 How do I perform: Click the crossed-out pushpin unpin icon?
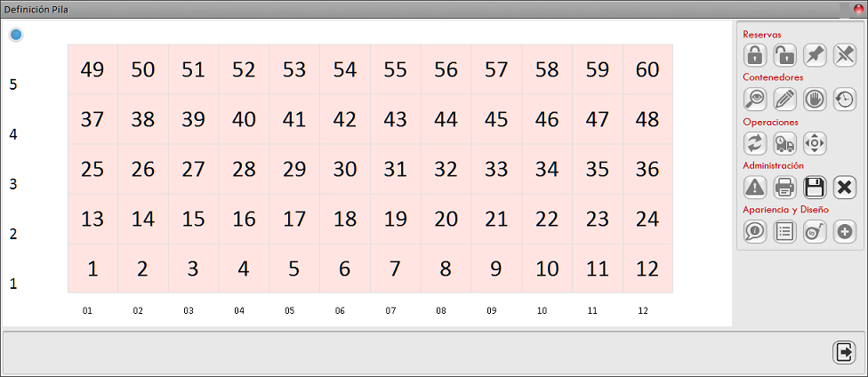click(844, 55)
